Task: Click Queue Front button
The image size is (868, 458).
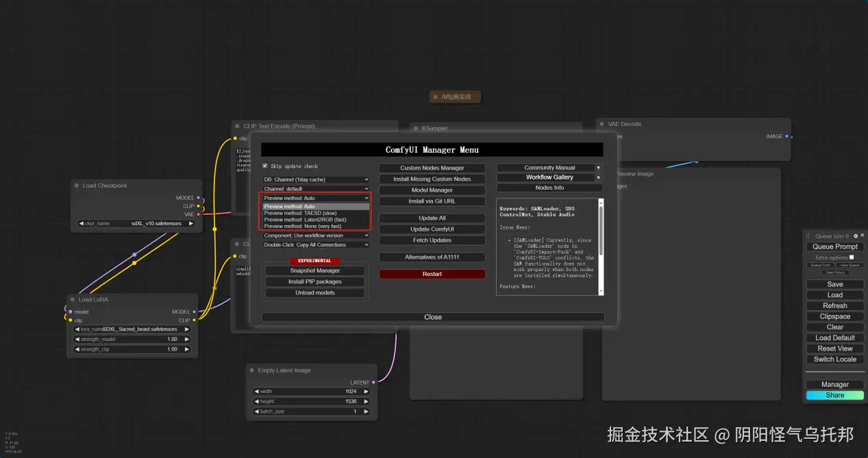Action: (x=820, y=265)
